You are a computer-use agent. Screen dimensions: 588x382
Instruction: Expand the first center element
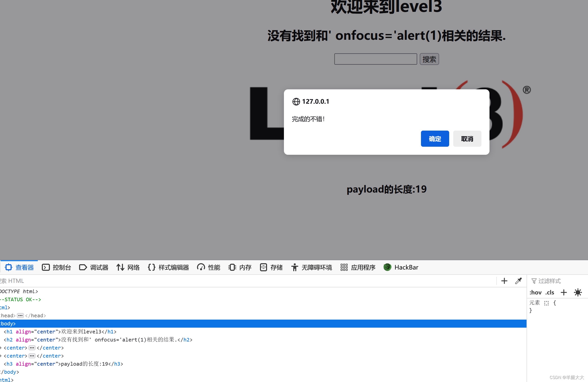[32, 348]
